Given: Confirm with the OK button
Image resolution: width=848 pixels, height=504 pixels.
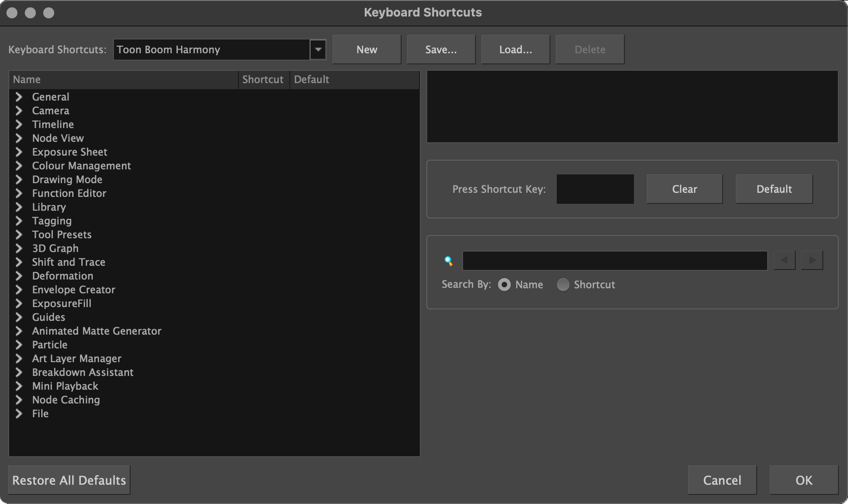Looking at the screenshot, I should point(804,480).
